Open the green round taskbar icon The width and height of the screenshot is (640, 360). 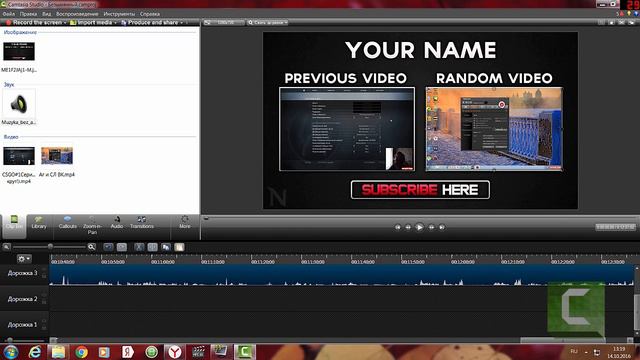[151, 352]
